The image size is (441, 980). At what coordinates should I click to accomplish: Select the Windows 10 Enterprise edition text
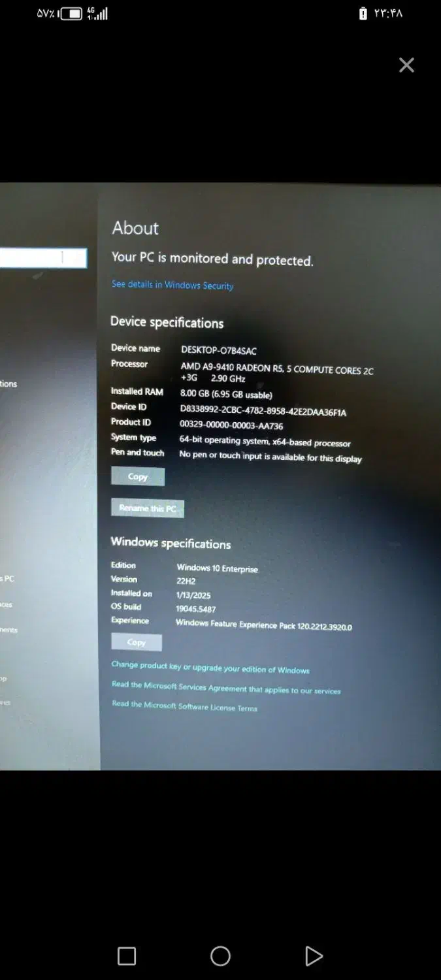[218, 568]
